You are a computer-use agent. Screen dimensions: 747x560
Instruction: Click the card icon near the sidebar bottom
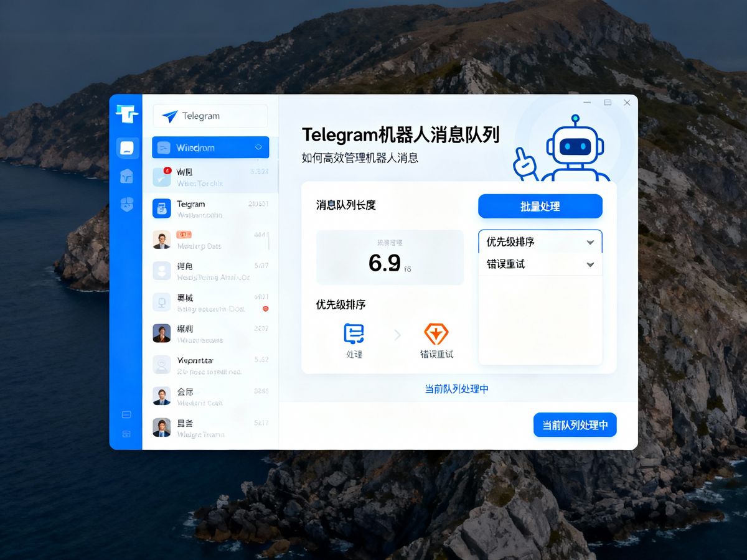click(126, 414)
